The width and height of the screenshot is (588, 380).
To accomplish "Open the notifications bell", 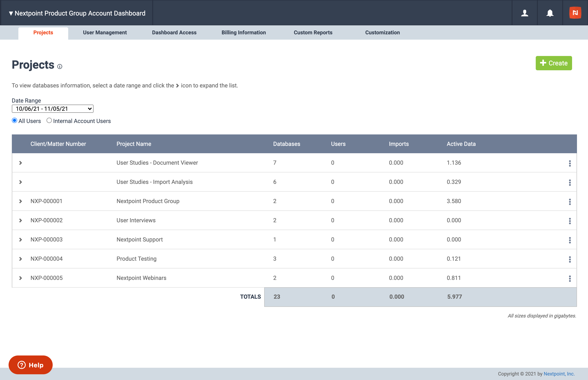I will [550, 13].
